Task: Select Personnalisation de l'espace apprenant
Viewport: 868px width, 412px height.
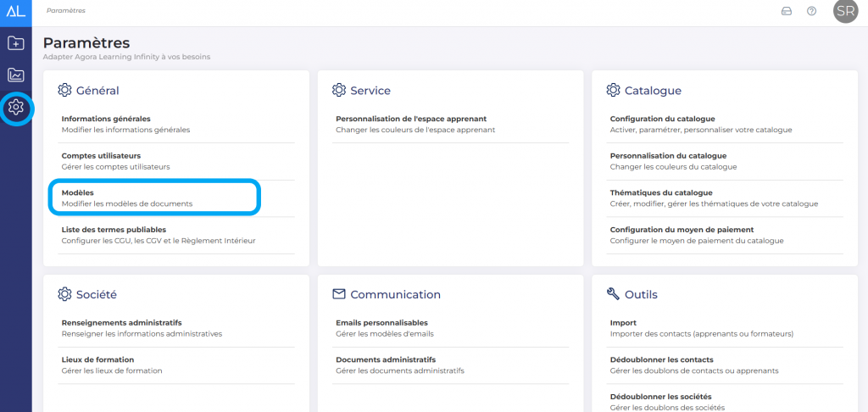Action: (x=411, y=119)
